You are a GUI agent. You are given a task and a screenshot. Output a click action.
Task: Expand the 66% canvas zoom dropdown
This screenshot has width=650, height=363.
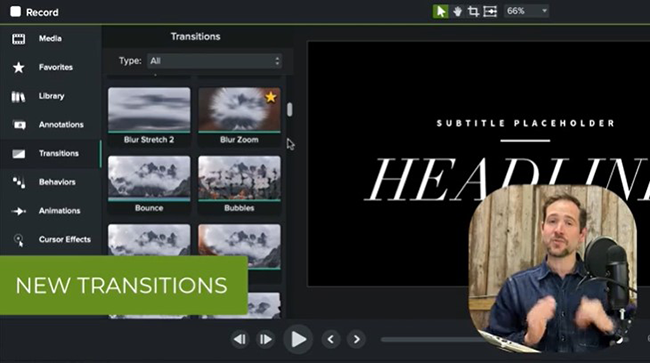(526, 11)
